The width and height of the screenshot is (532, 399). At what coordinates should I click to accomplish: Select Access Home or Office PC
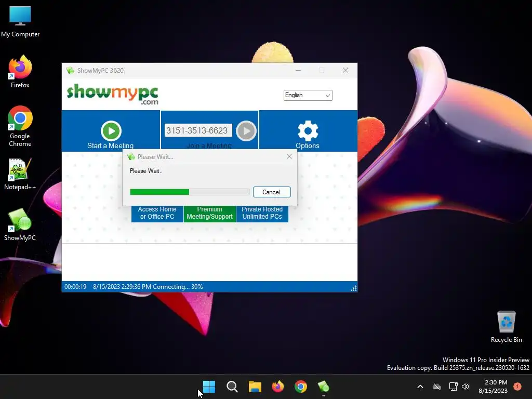point(157,213)
